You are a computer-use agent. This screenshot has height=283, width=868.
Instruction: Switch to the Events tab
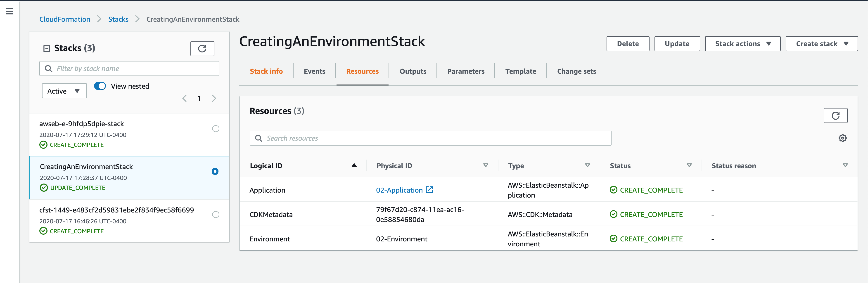coord(314,71)
